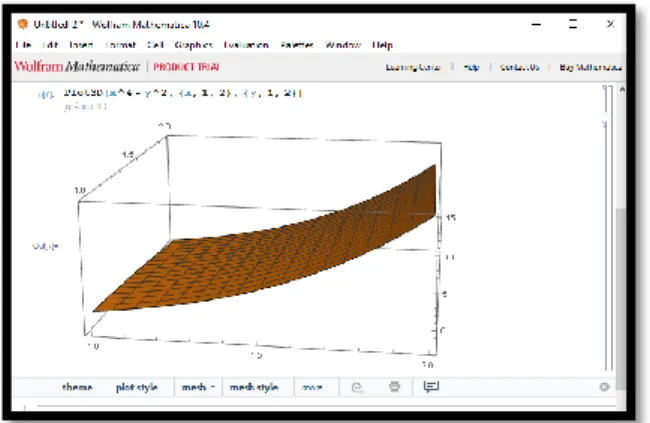The image size is (650, 423).
Task: Click the scrollbar up arrow
Action: [x=621, y=89]
